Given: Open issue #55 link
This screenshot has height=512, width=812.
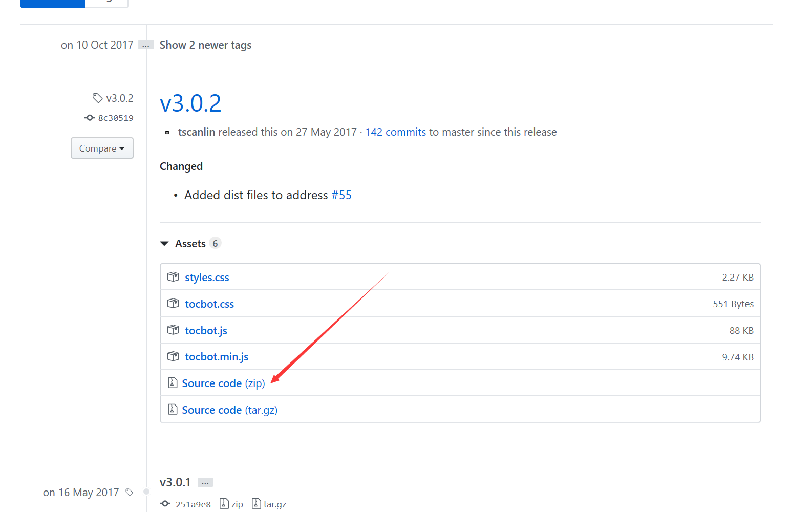Looking at the screenshot, I should point(341,195).
